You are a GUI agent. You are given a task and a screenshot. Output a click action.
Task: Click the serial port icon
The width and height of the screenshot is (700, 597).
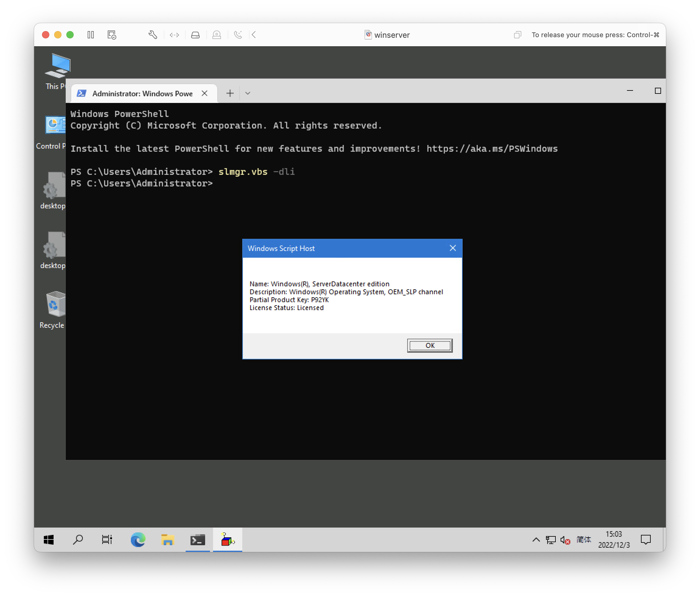238,34
